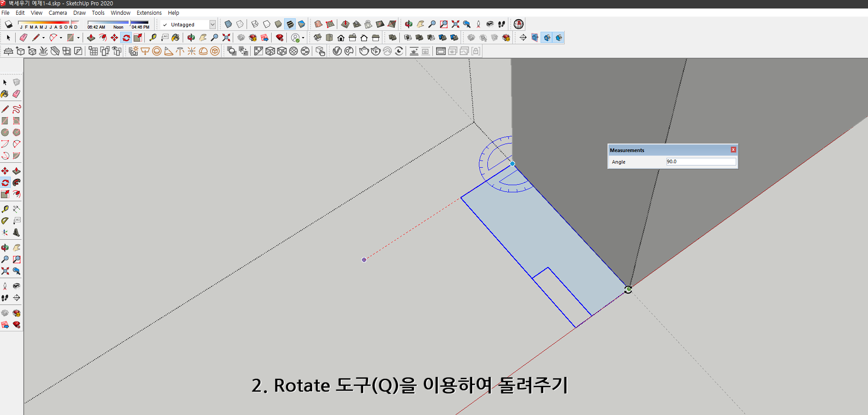This screenshot has height=415, width=868.
Task: Click Zoom Extents in the camera toolbar
Action: [x=455, y=24]
